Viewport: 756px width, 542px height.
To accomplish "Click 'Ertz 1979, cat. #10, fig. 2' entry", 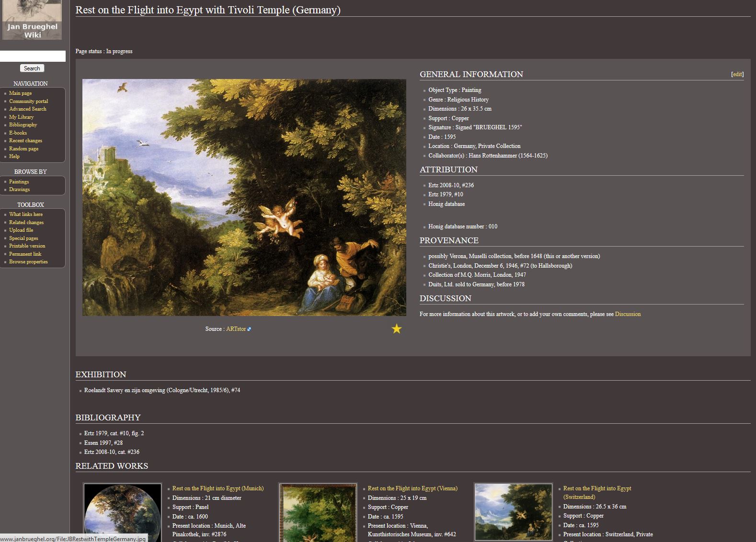I will tap(114, 433).
